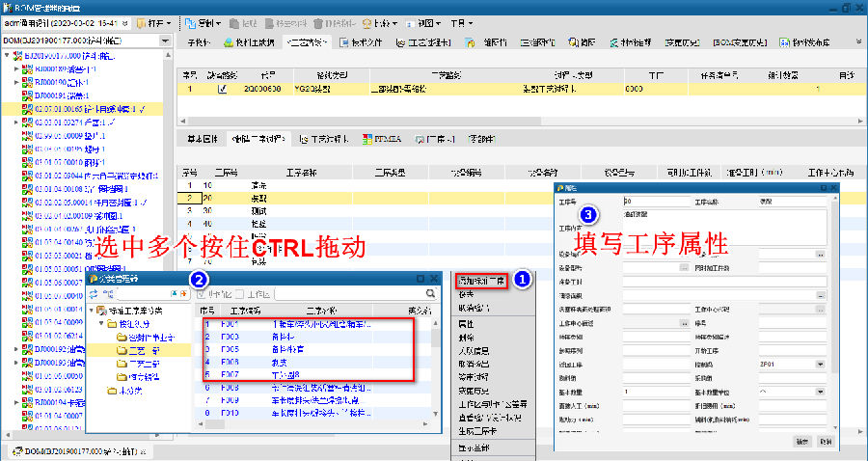
Task: Expand the BJ000192 tree node
Action: tap(16, 349)
